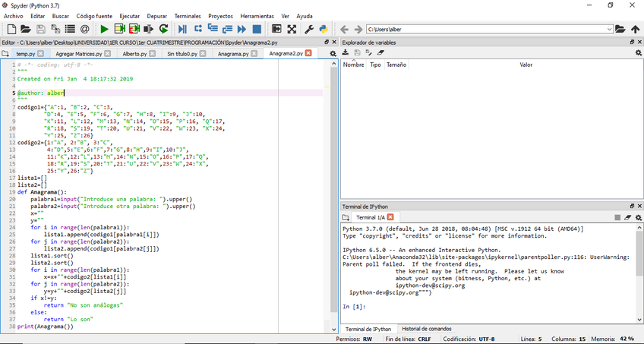Click the blue Stop debugging square
The width and height of the screenshot is (644, 344).
pos(257,30)
